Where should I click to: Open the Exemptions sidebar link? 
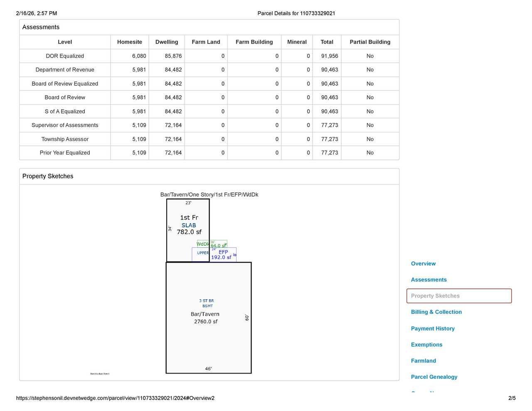tap(426, 345)
